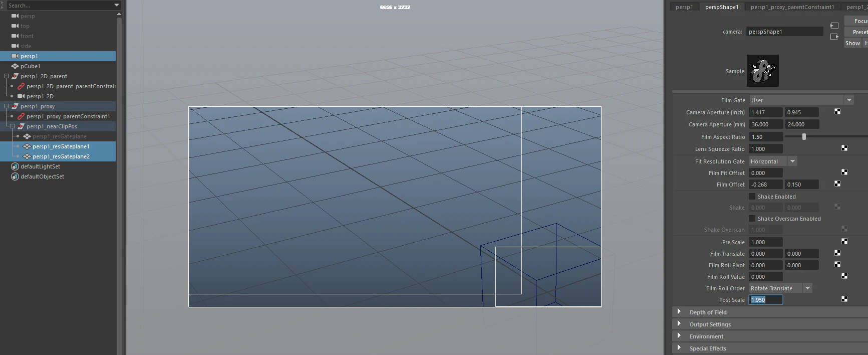Click the persp1_2D_parent_parentConstraint link icon
This screenshot has height=355, width=868.
tap(21, 86)
